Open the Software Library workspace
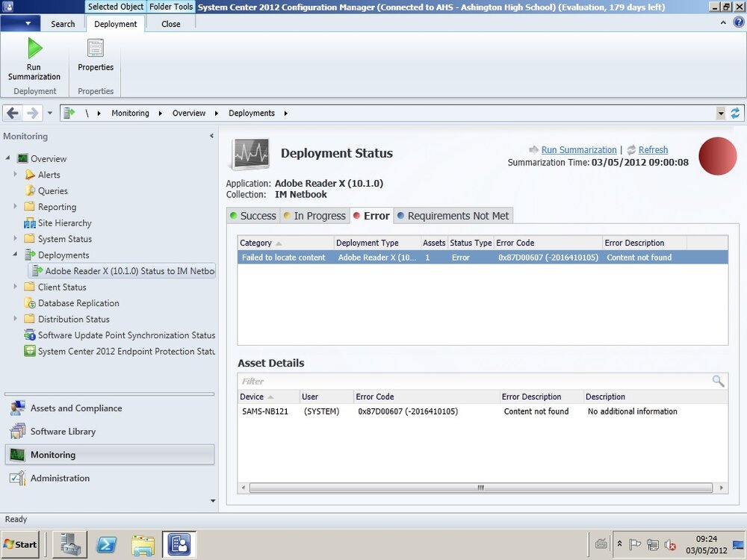 pos(110,432)
